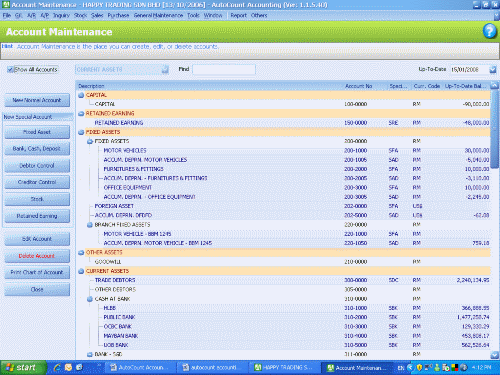Click the scroll-up arrow of the account list
Image resolution: width=500 pixels, height=375 pixels.
coord(495,85)
